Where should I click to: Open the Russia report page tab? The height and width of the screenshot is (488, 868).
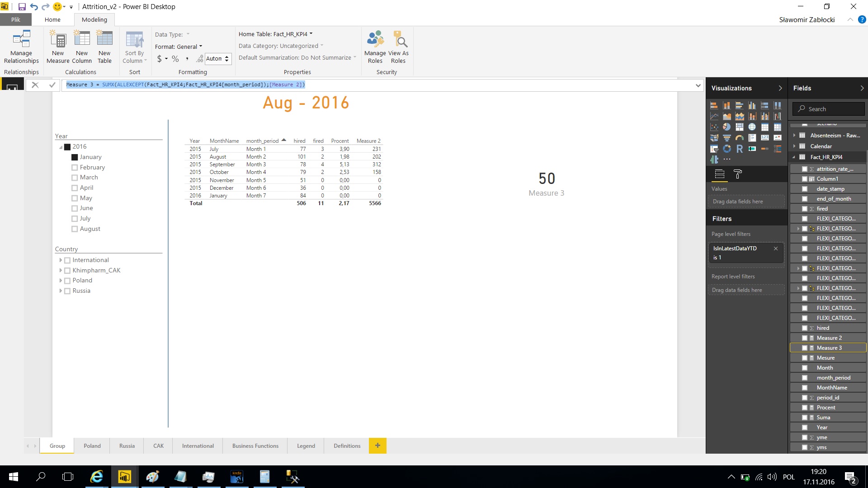click(127, 446)
